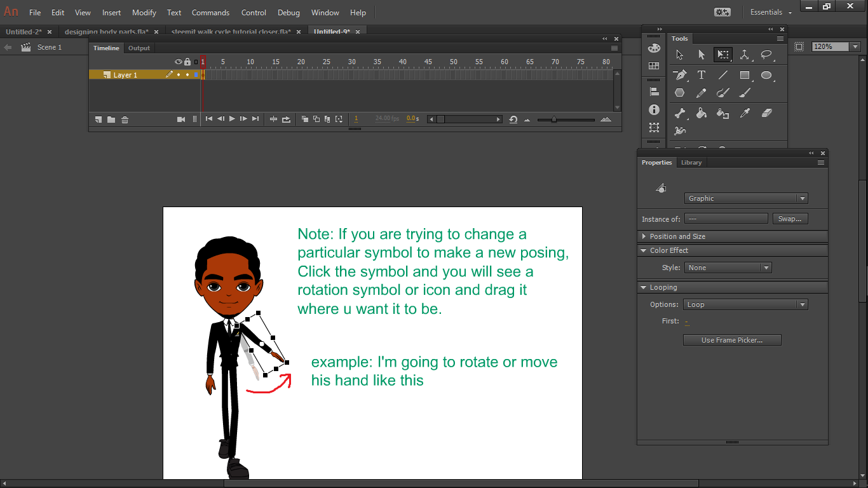Activate the Free Transform tool

722,55
